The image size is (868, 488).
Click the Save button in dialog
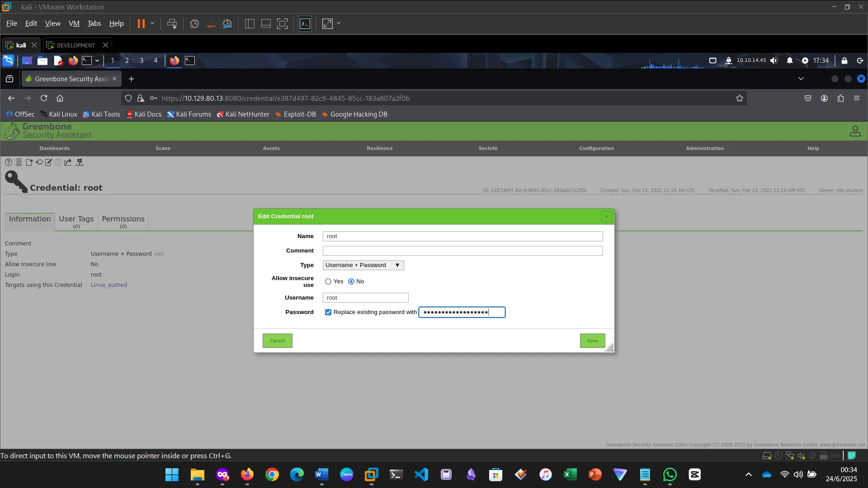(x=592, y=341)
